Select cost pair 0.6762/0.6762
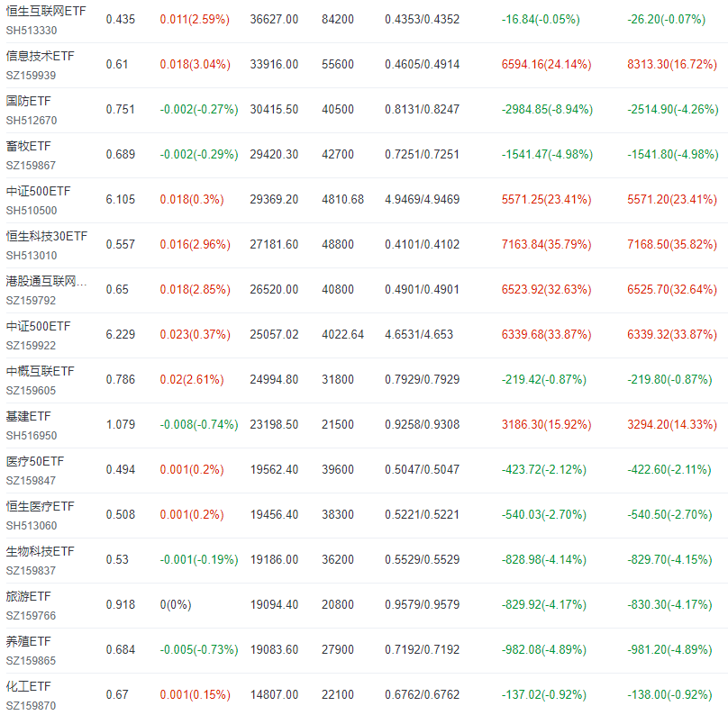This screenshot has width=728, height=715. [x=423, y=694]
